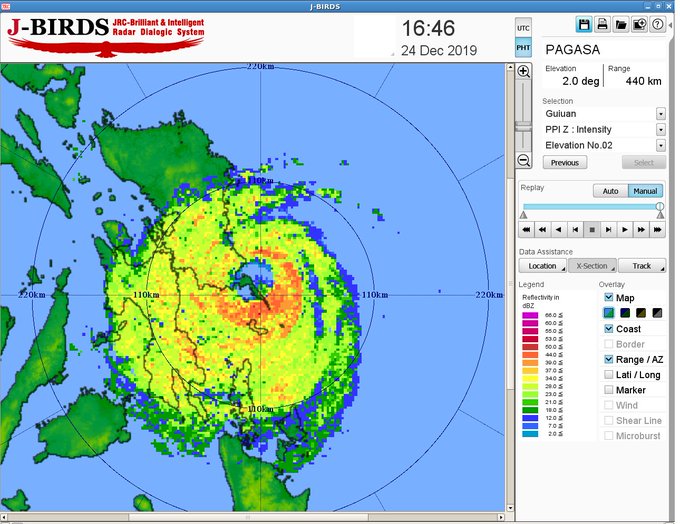
Task: Click the replay timeline slider handle
Action: point(660,206)
